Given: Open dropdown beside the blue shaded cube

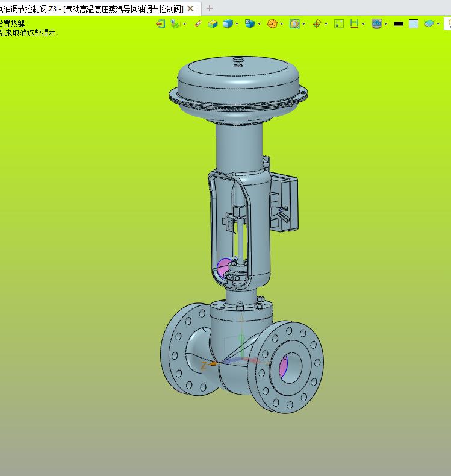Looking at the screenshot, I should tap(237, 23).
